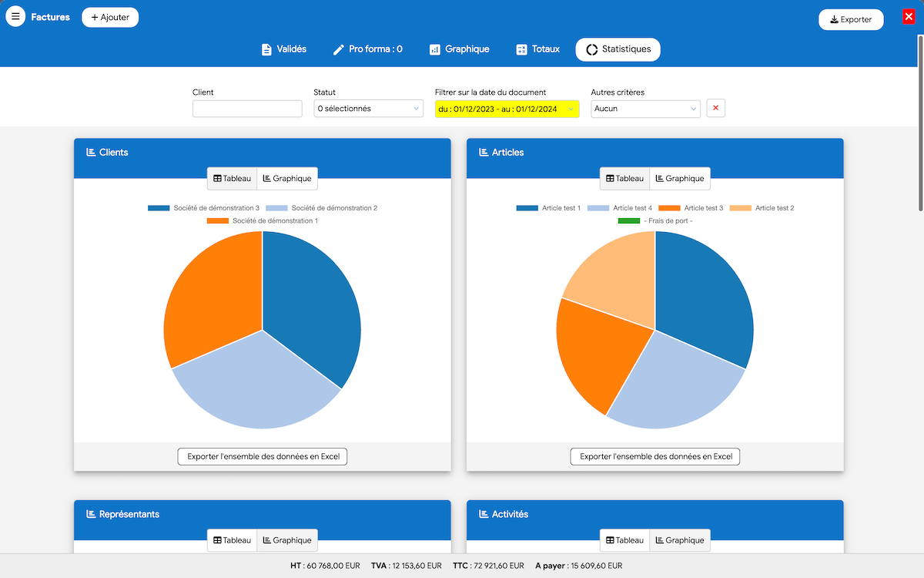Show Graphique view in Représentants panel

point(287,540)
